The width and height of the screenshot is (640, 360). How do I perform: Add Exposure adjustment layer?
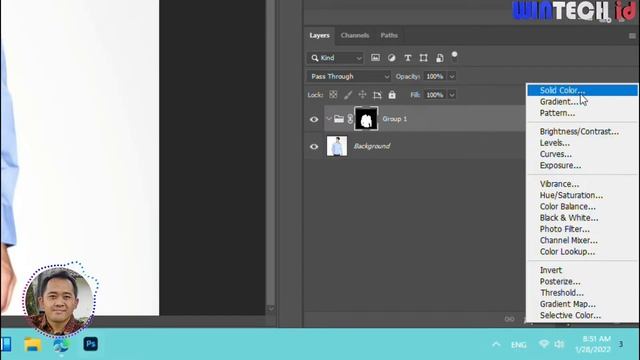(x=582, y=165)
